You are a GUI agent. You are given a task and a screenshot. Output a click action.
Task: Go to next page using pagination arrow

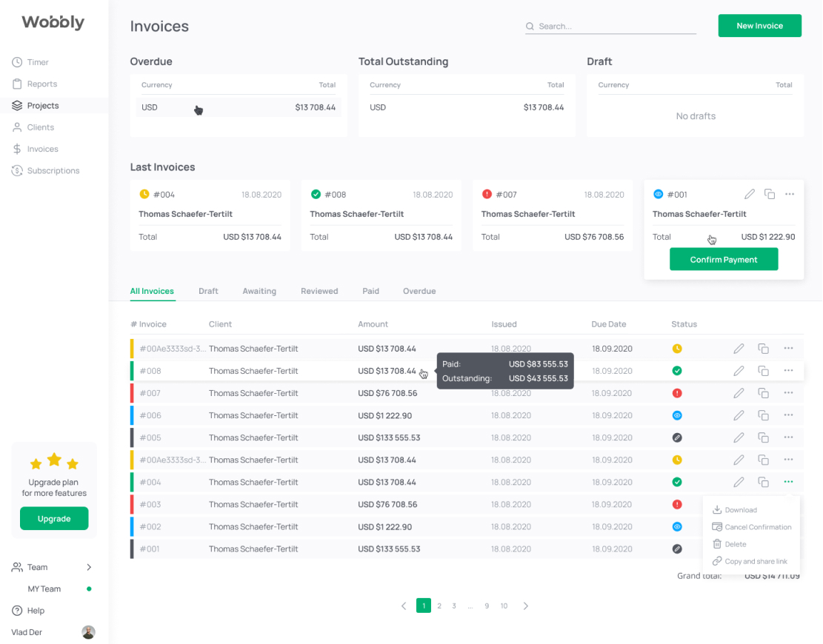(x=526, y=606)
